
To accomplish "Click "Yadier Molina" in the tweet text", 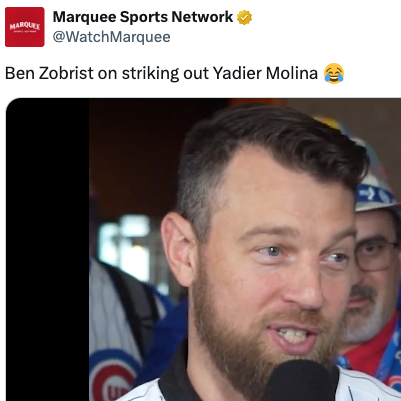I will (x=265, y=73).
